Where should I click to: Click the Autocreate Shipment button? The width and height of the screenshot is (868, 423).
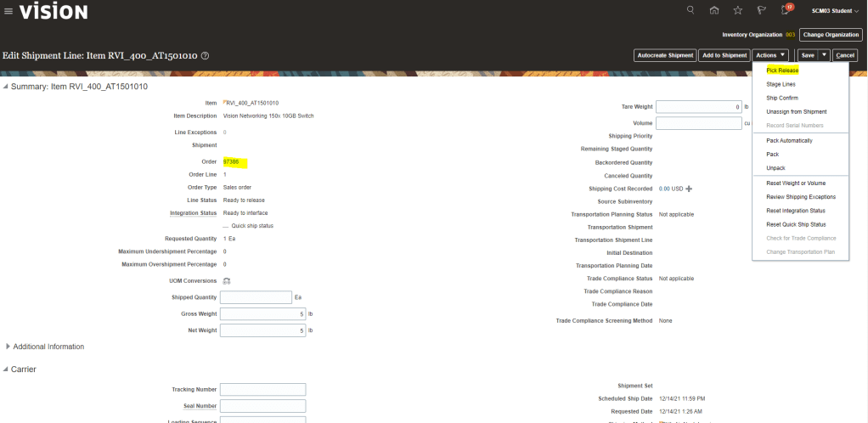click(x=665, y=55)
